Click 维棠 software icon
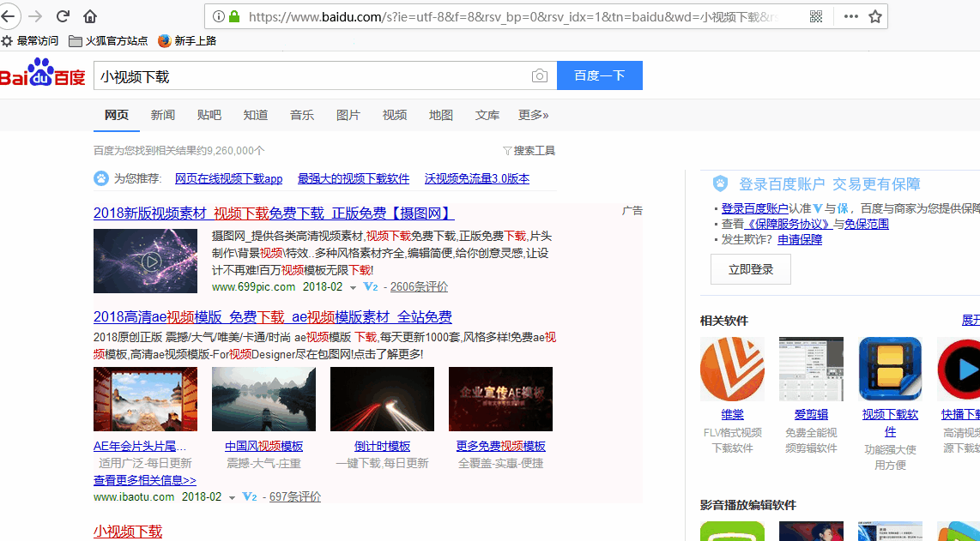The image size is (980, 541). pos(733,369)
